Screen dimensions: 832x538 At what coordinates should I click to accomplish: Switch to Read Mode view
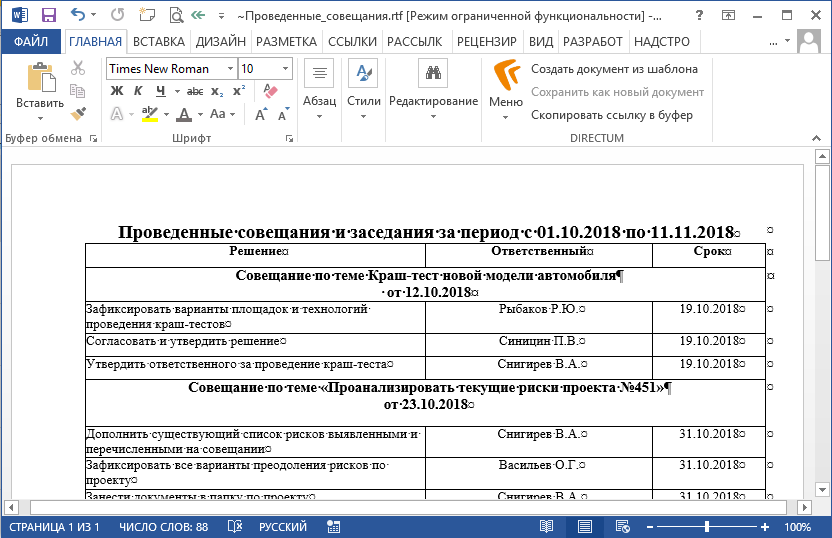click(546, 526)
